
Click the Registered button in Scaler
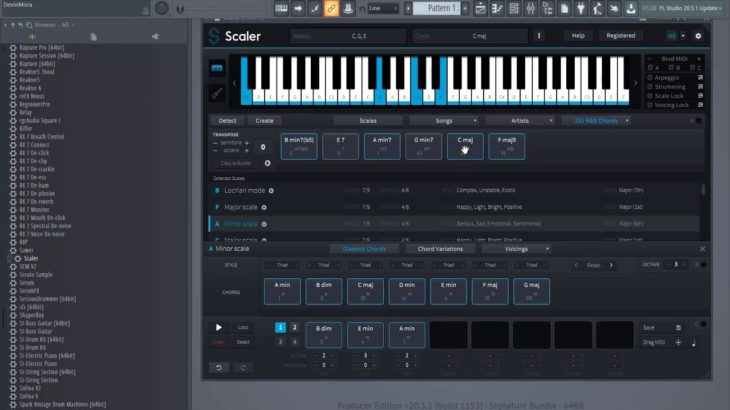[x=621, y=35]
